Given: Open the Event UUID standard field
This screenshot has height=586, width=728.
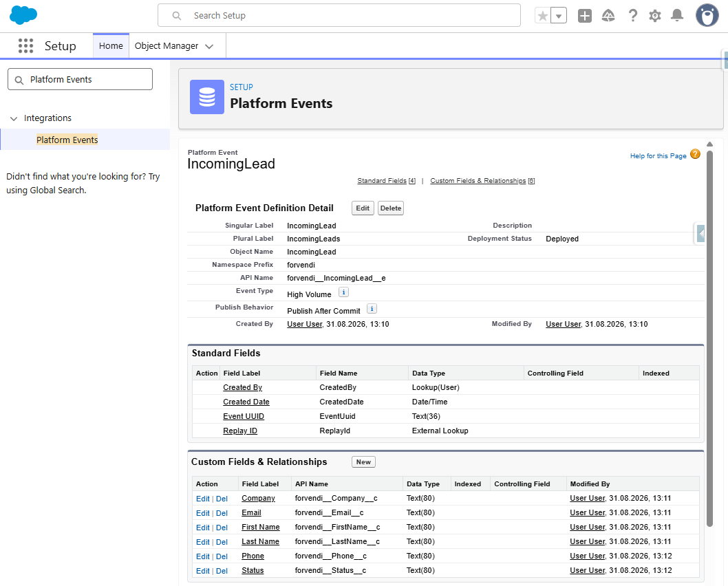Looking at the screenshot, I should coord(244,416).
